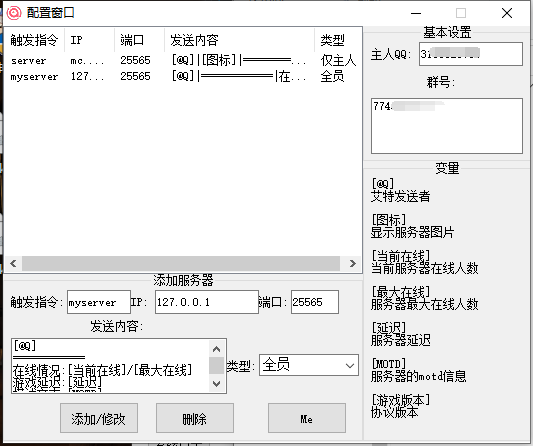This screenshot has height=446, width=533.
Task: Click the 添加/修改 button
Action: coord(99,418)
